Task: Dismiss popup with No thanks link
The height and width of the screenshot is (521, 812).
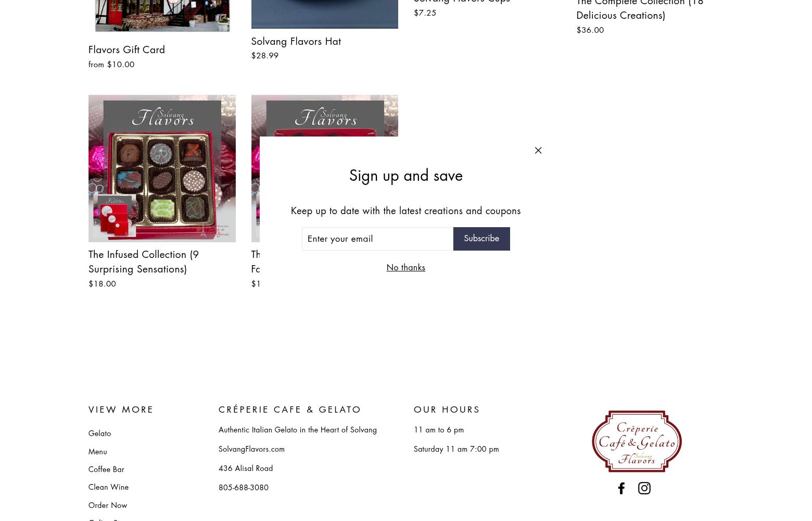Action: (x=405, y=267)
